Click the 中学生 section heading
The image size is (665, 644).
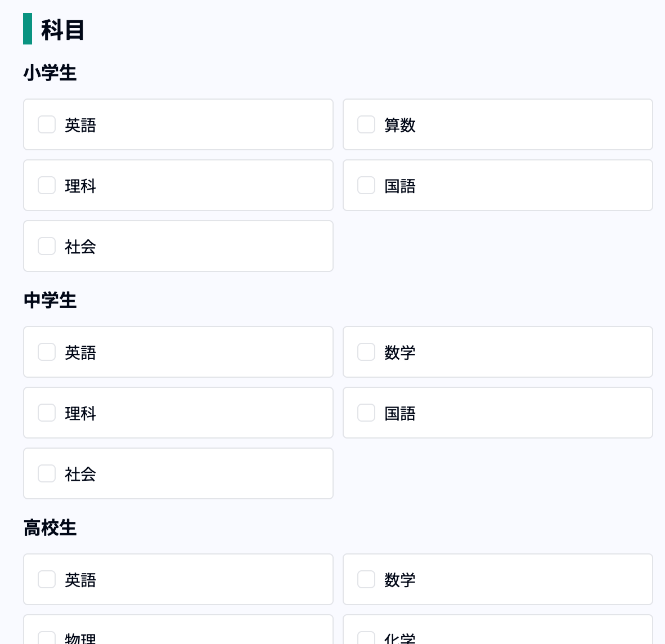tap(50, 301)
